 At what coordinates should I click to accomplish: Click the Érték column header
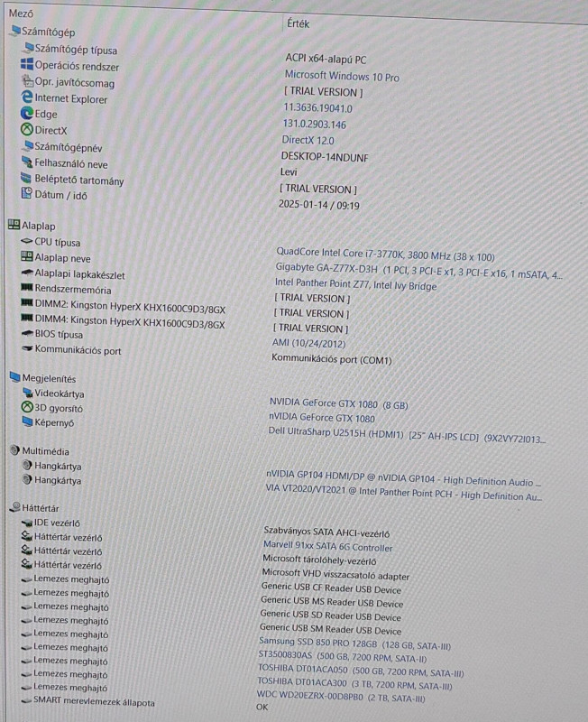[x=299, y=23]
